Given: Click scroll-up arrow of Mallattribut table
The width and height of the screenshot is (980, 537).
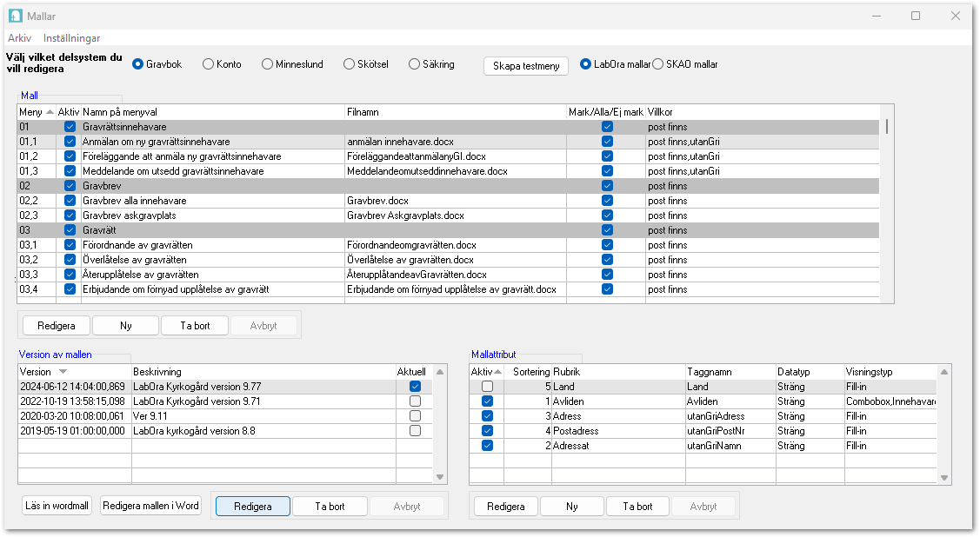Looking at the screenshot, I should click(944, 372).
